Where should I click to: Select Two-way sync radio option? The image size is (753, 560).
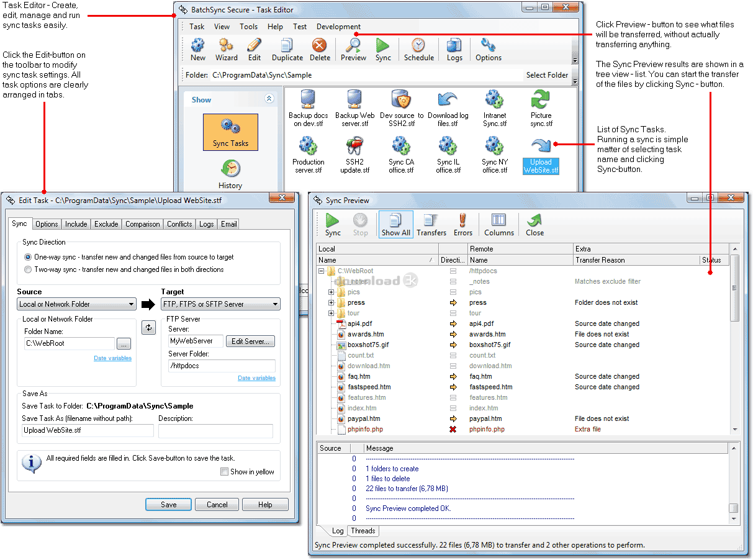[x=27, y=269]
